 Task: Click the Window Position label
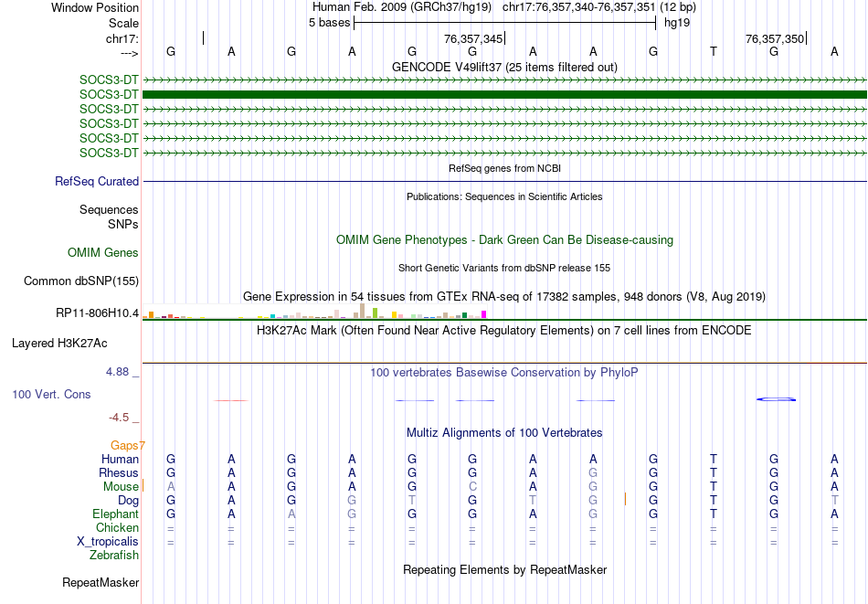(x=95, y=7)
